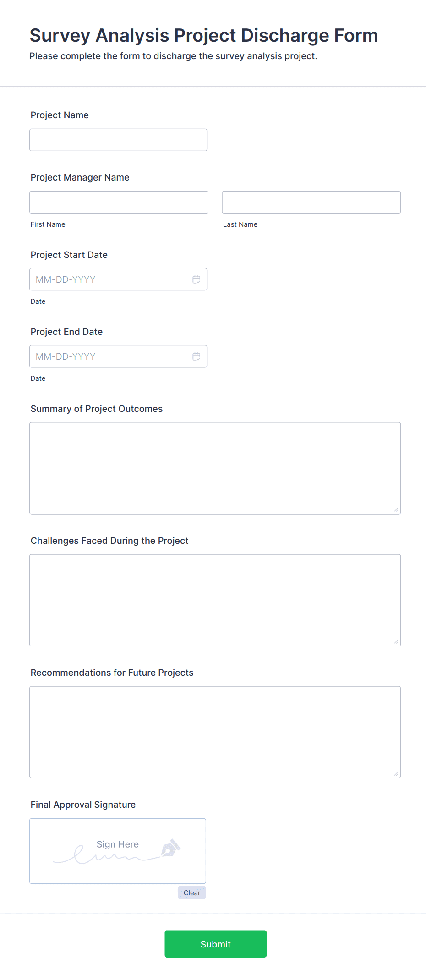Click the Project End Date MM-DD-YYYY field
The height and width of the screenshot is (980, 426).
(110, 356)
